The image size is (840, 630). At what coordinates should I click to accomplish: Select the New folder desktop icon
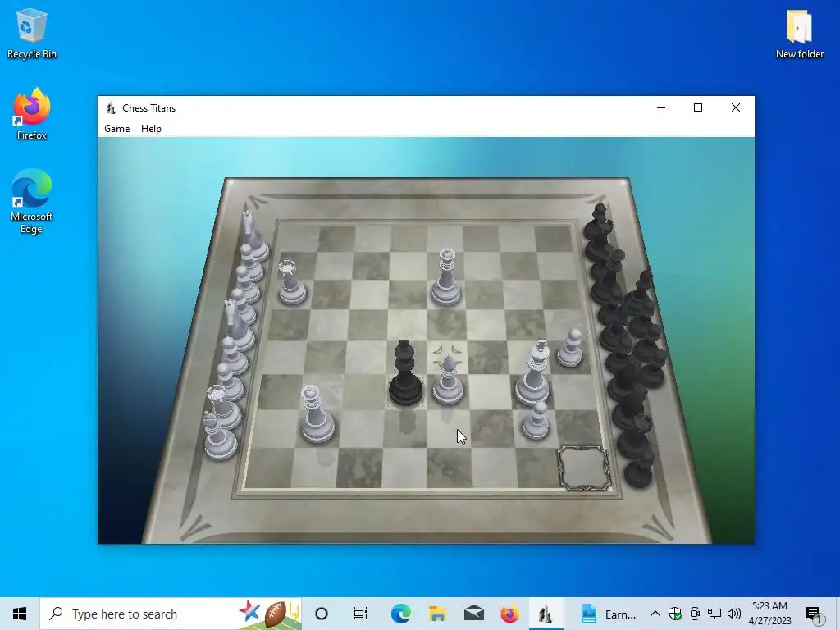(x=799, y=34)
